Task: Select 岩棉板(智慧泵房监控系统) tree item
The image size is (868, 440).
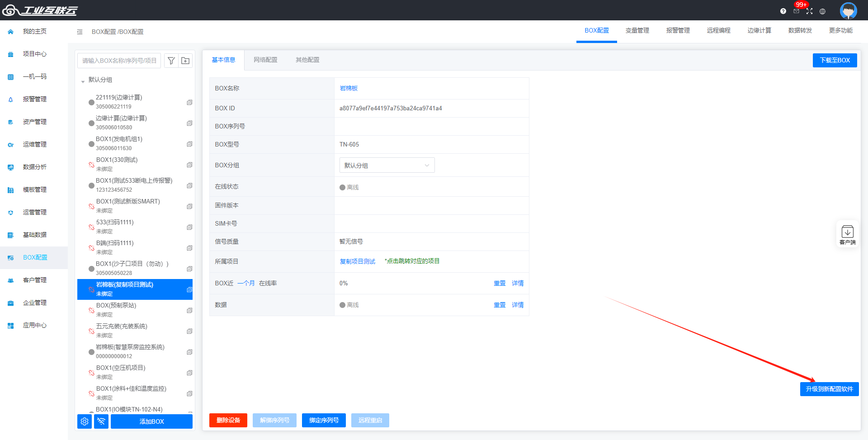Action: [x=135, y=351]
